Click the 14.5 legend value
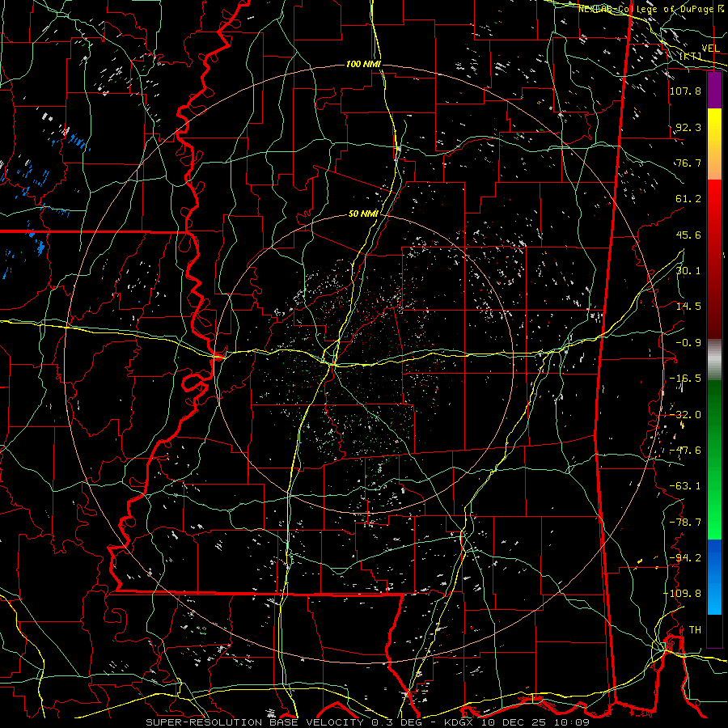728x728 pixels. 688,307
